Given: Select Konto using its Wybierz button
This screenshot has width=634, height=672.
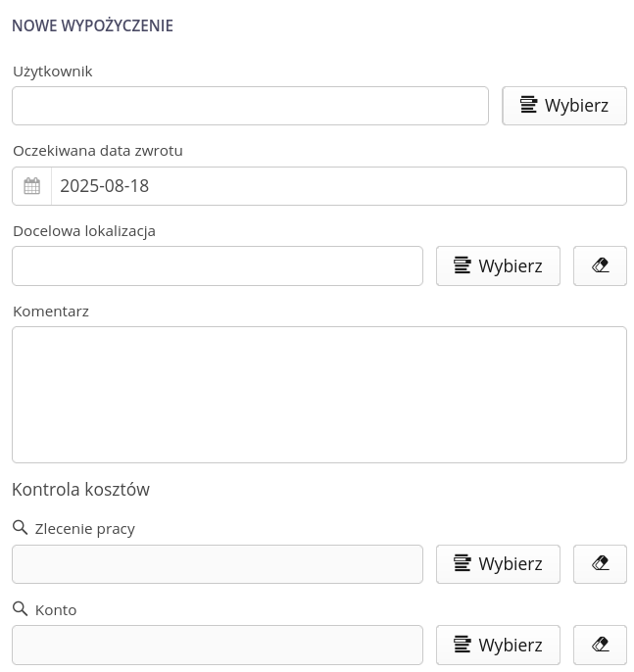Looking at the screenshot, I should click(498, 645).
